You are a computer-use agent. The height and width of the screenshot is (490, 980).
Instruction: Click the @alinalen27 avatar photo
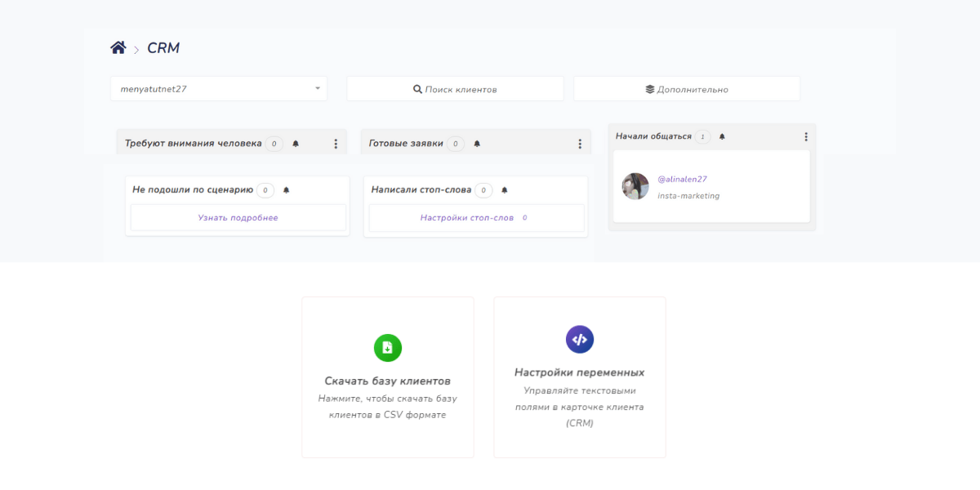click(635, 185)
